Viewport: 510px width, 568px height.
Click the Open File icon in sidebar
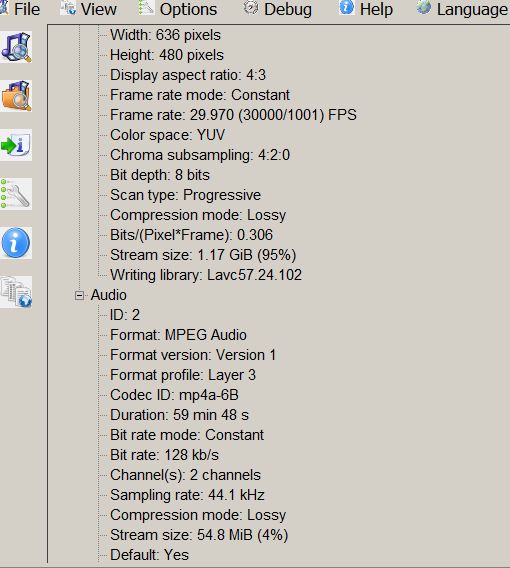click(x=16, y=47)
